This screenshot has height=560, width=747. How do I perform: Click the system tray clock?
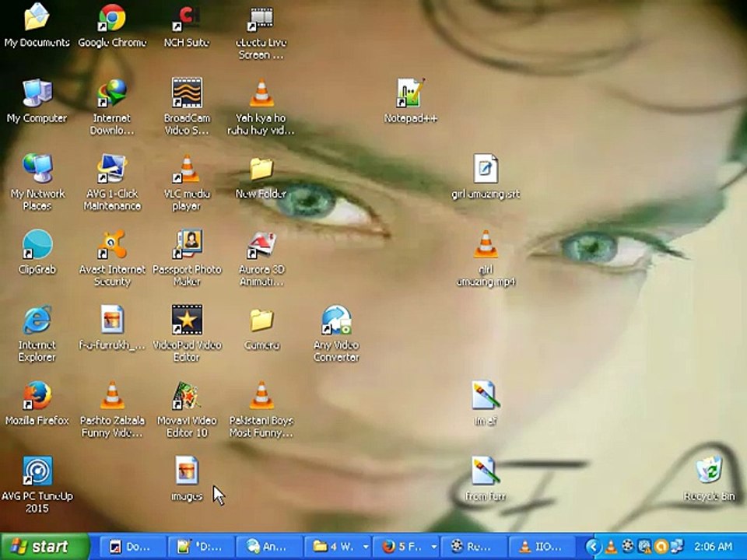click(x=713, y=546)
